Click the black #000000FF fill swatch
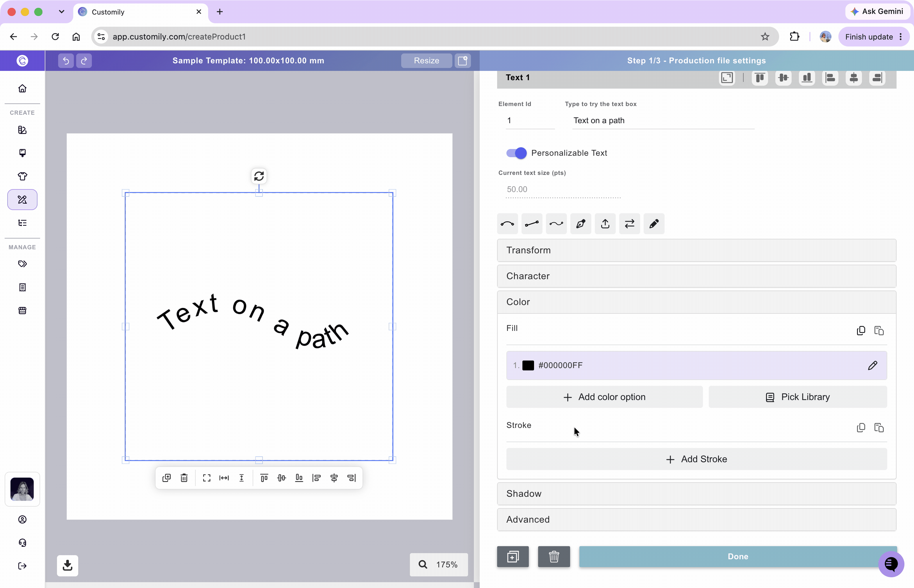914x588 pixels. (x=528, y=365)
